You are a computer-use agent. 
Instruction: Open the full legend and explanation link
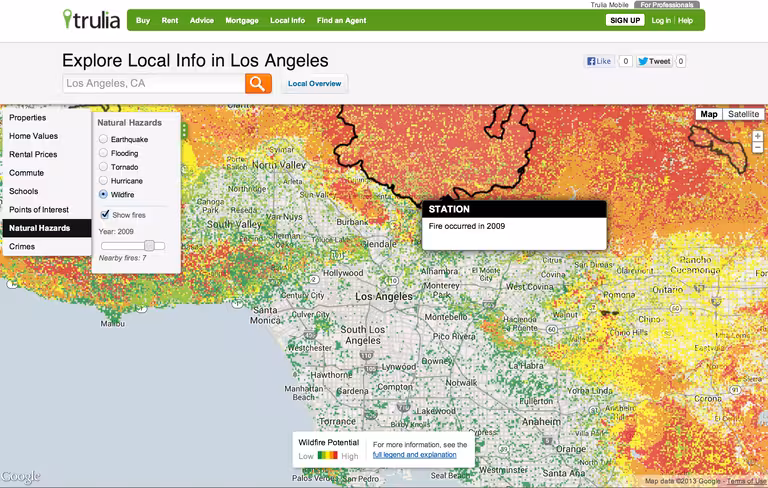(x=414, y=455)
